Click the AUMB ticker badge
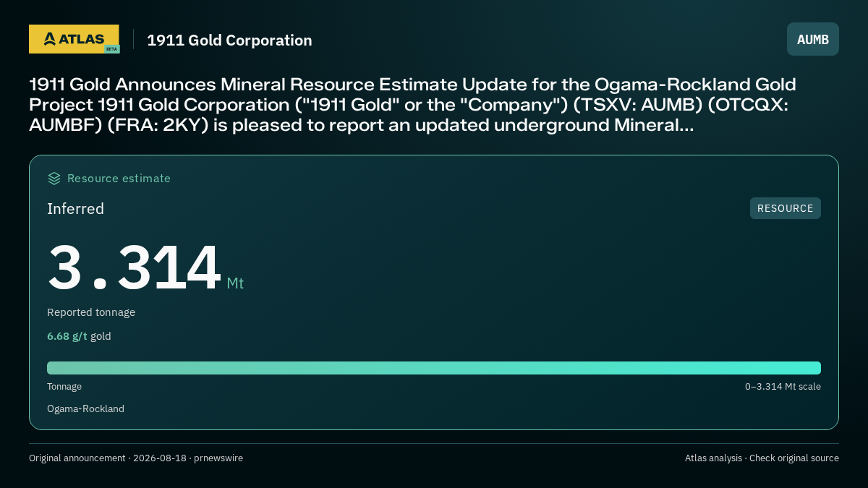Screen dimensions: 868x488 point(813,39)
